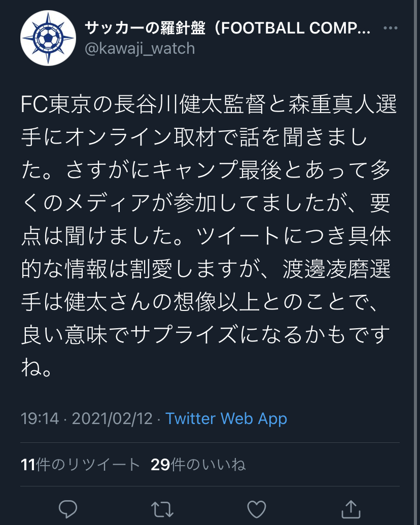View the 11件のリツイート list
This screenshot has width=420, height=525.
pyautogui.click(x=80, y=465)
